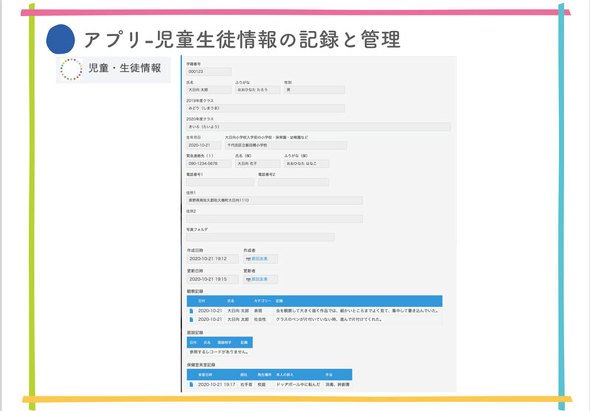This screenshot has width=590, height=411.
Task: Open second observation record document icon
Action: pos(191,320)
